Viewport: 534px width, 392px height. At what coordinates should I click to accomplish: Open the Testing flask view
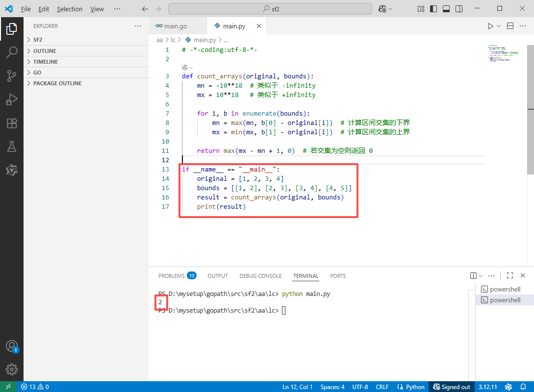coord(12,147)
